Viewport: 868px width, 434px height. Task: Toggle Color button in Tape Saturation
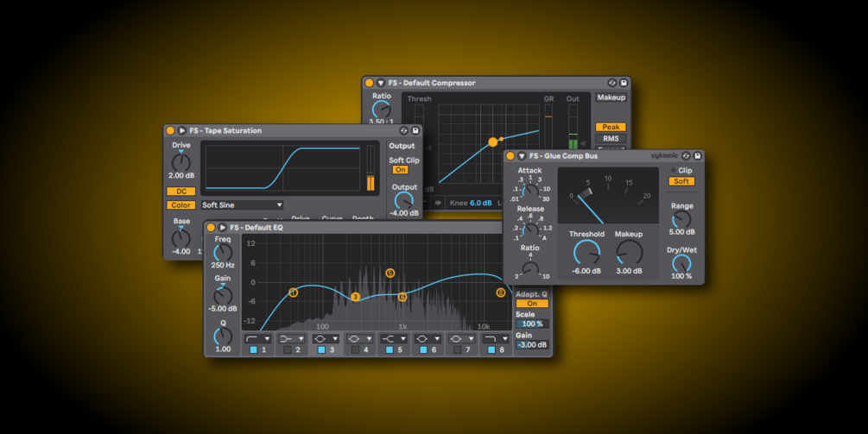point(181,205)
